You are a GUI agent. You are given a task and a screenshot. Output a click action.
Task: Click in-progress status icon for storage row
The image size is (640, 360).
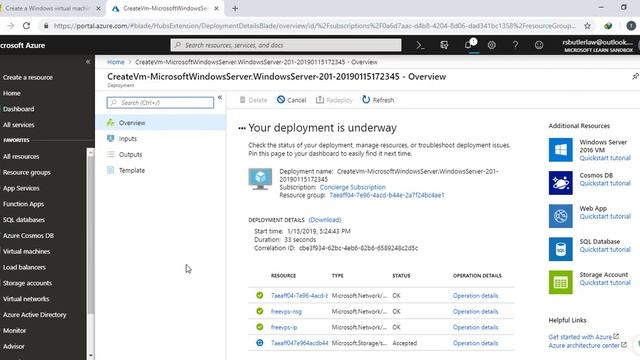pos(260,343)
